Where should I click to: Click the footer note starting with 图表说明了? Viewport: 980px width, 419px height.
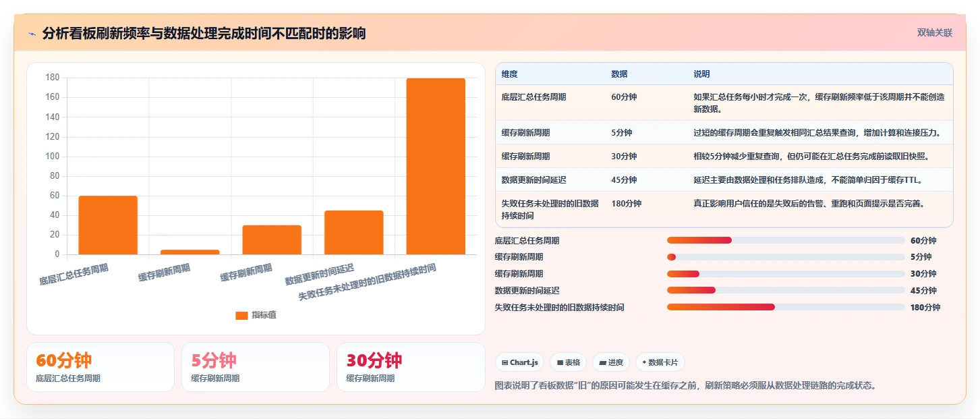point(685,386)
